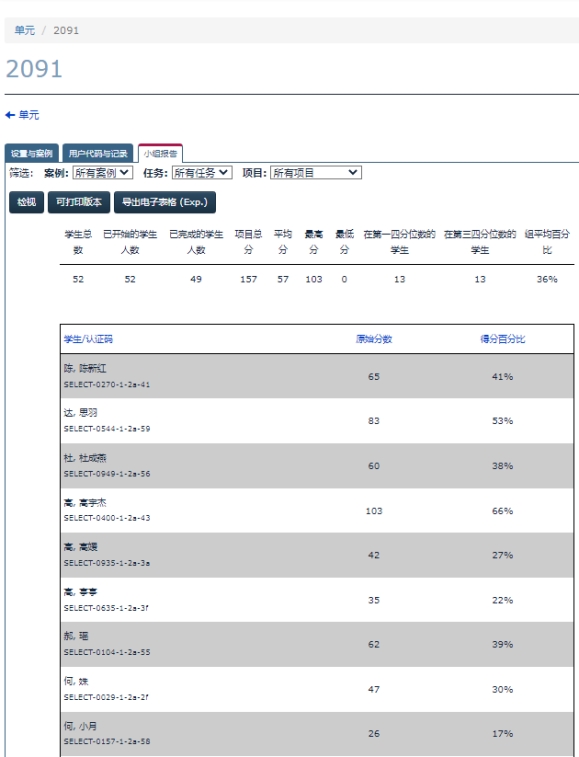Viewport: 579px width, 757px height.
Task: Open the 案例 filter dropdown
Action: 102,172
